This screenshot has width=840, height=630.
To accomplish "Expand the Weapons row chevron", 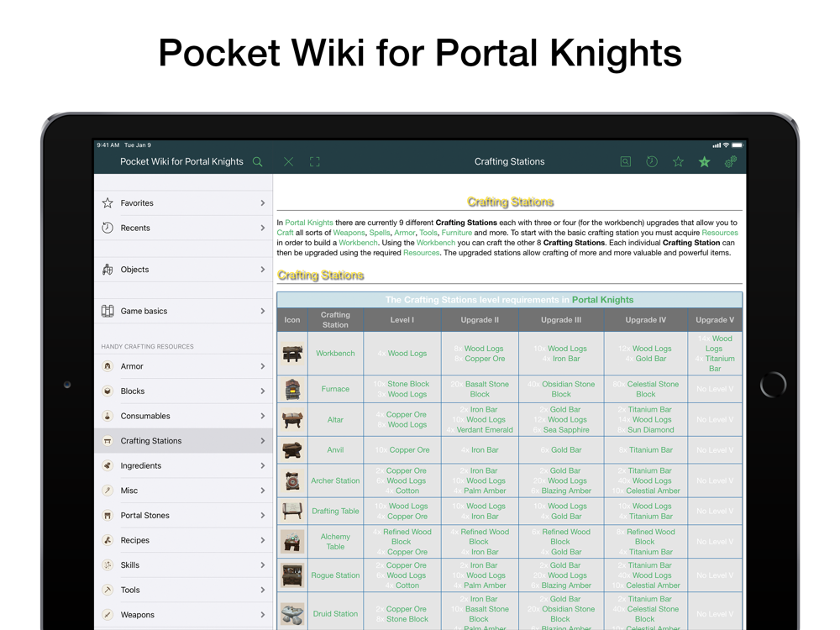I will click(x=262, y=615).
